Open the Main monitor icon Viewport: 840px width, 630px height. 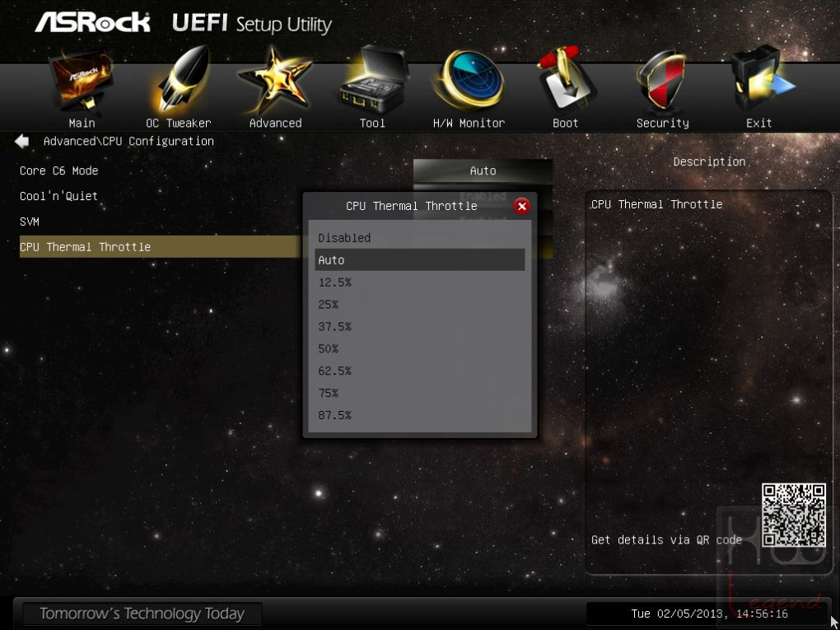pyautogui.click(x=82, y=81)
